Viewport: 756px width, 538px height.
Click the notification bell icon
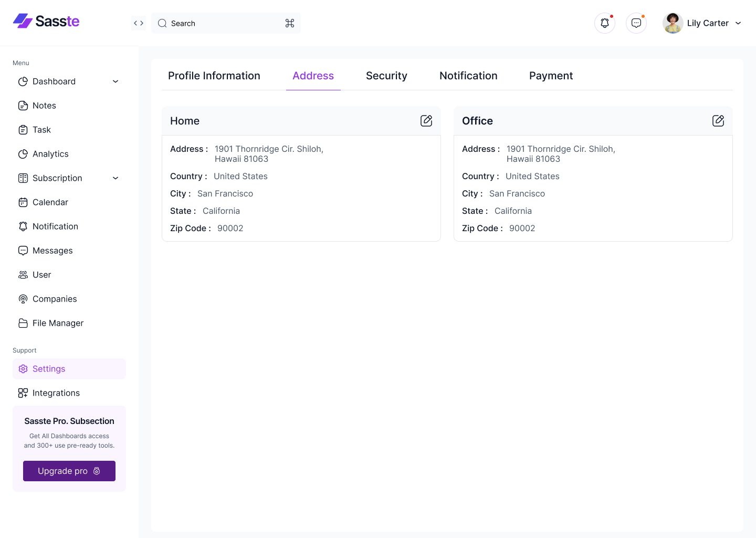(x=604, y=23)
